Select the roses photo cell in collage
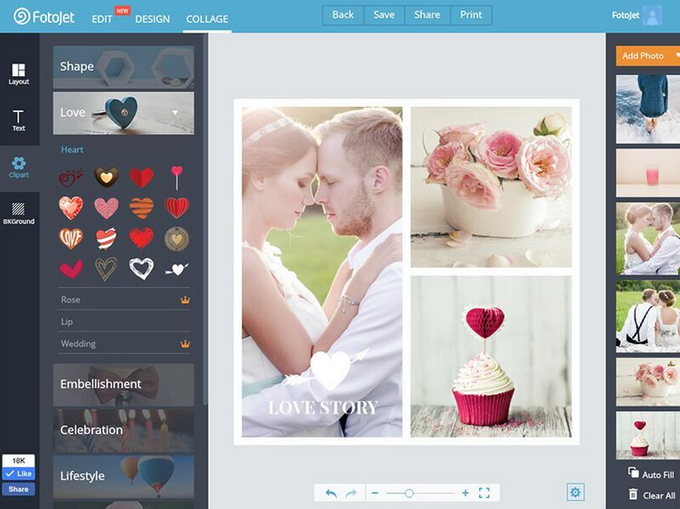Viewport: 680px width, 509px height. [491, 187]
